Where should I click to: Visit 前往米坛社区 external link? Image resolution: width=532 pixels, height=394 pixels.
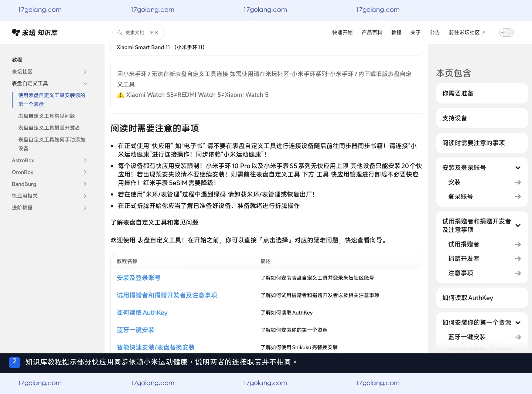click(467, 33)
